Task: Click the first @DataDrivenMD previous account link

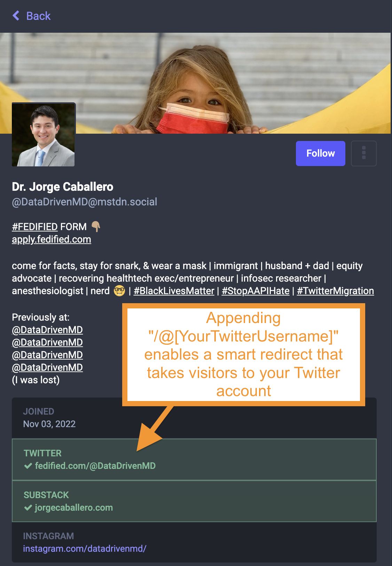Action: click(x=47, y=330)
